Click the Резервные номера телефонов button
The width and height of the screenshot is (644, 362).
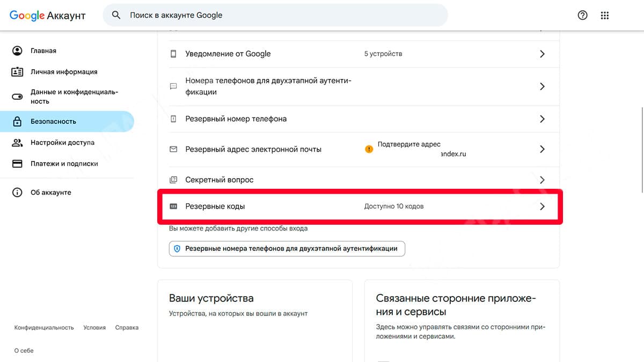(287, 249)
